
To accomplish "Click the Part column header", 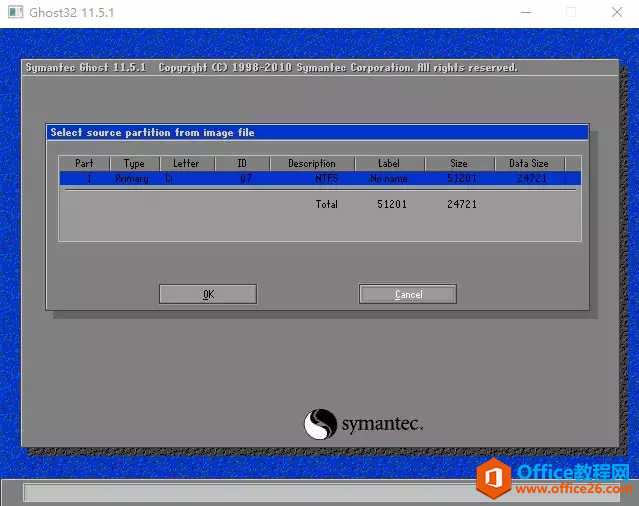I will tap(84, 163).
